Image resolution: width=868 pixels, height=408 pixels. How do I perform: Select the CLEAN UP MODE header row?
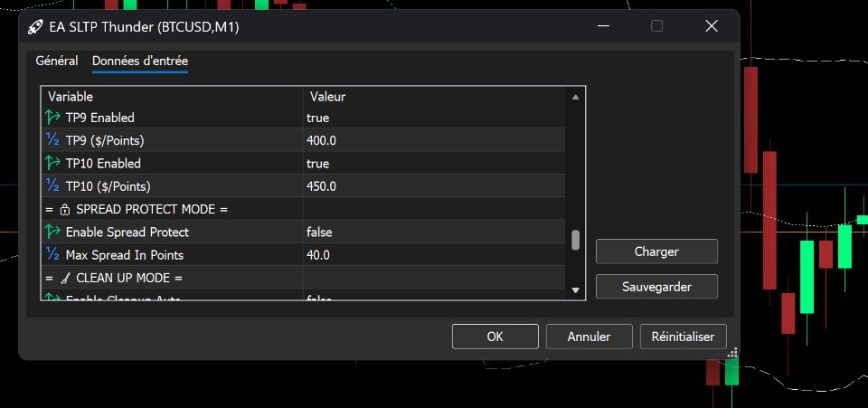tap(304, 278)
